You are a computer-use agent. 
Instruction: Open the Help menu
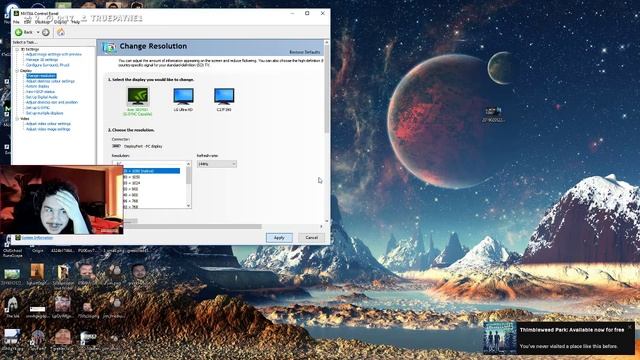pos(76,22)
